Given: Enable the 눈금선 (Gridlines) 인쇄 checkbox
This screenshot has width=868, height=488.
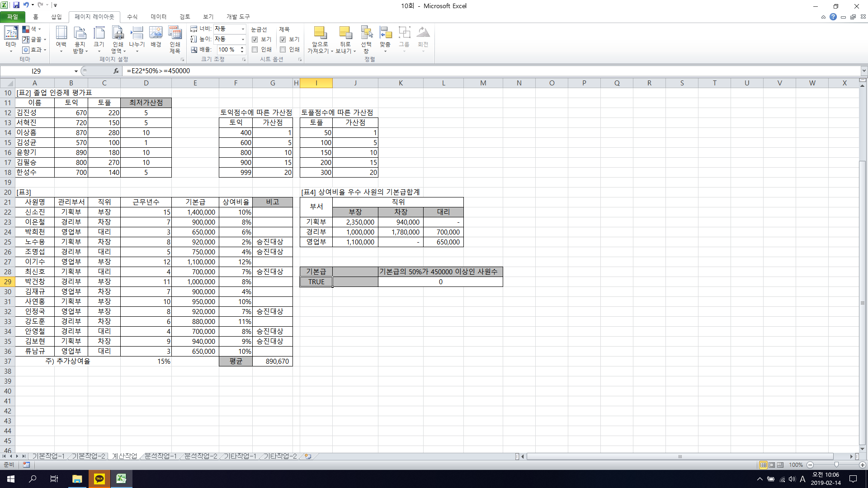Looking at the screenshot, I should click(255, 49).
